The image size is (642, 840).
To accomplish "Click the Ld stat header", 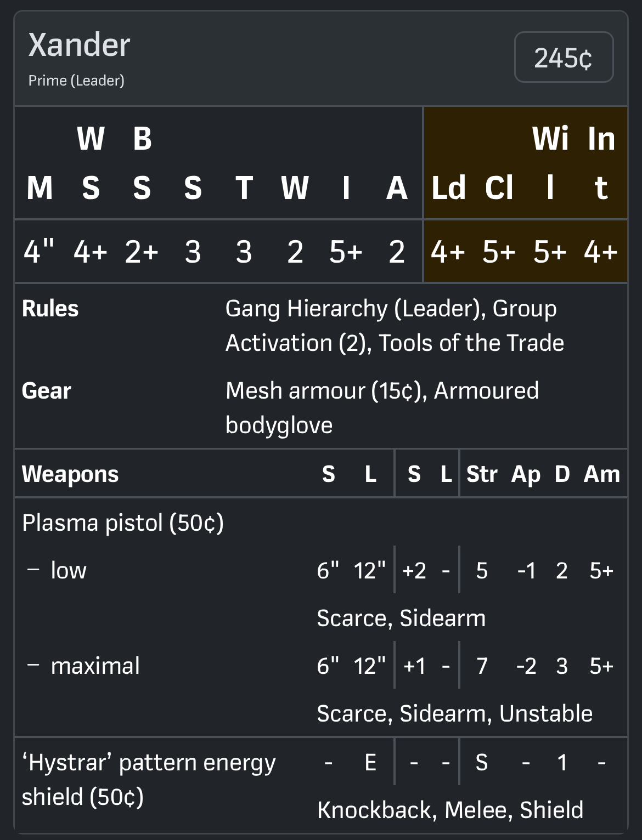I will click(448, 188).
